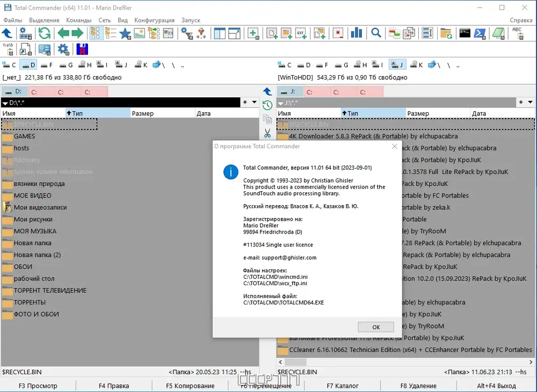
Task: Click the blue star favorites icon
Action: [125, 33]
